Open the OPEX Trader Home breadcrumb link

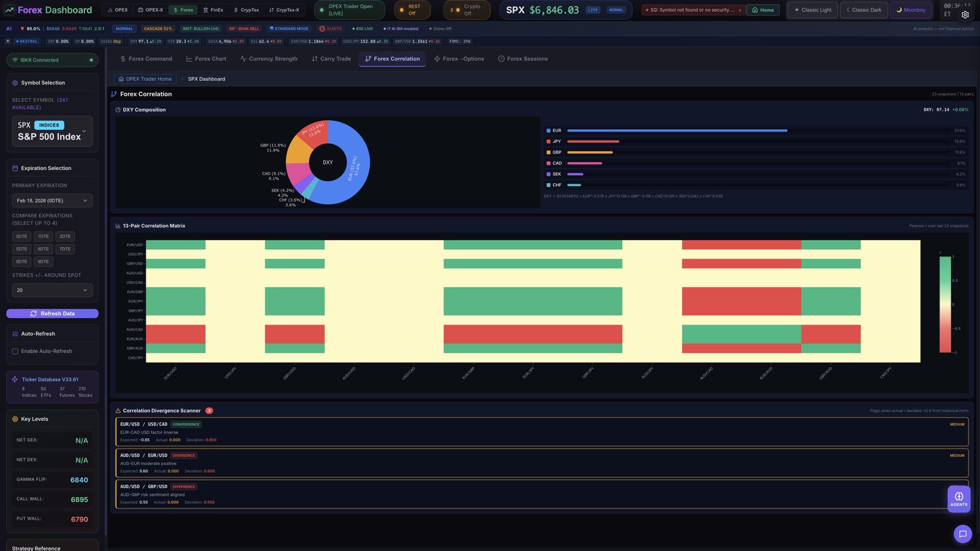coord(145,78)
